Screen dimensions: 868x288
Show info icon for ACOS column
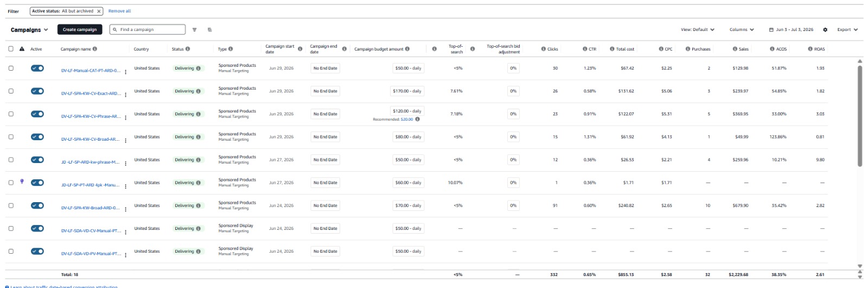[x=772, y=49]
